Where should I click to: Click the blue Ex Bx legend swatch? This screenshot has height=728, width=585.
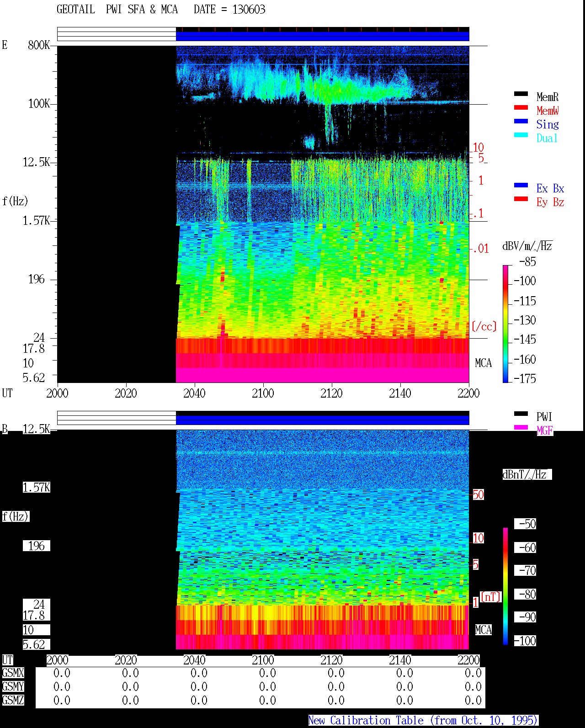pyautogui.click(x=521, y=186)
